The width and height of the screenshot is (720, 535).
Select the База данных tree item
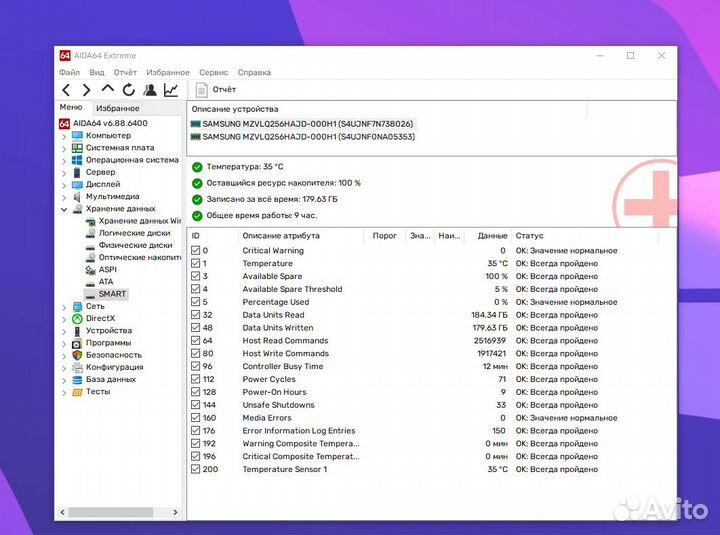104,379
